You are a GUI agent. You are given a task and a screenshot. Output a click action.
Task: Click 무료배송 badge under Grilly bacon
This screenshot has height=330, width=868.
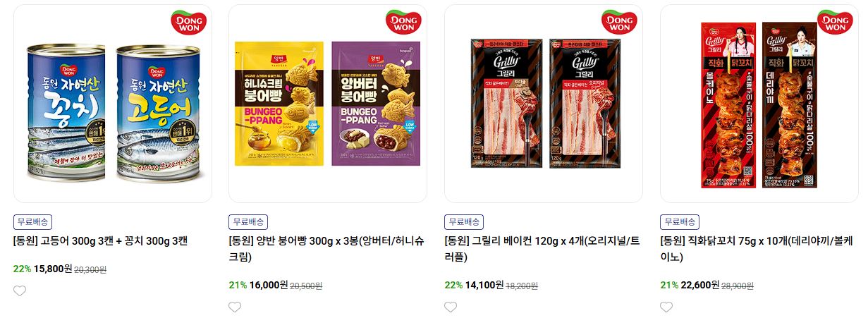(x=464, y=221)
